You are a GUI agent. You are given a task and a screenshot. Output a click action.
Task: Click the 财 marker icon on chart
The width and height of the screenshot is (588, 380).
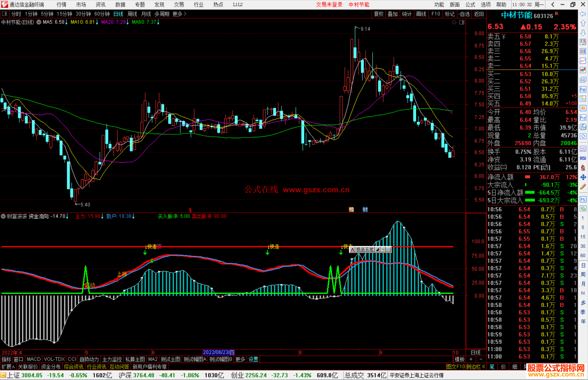click(365, 209)
